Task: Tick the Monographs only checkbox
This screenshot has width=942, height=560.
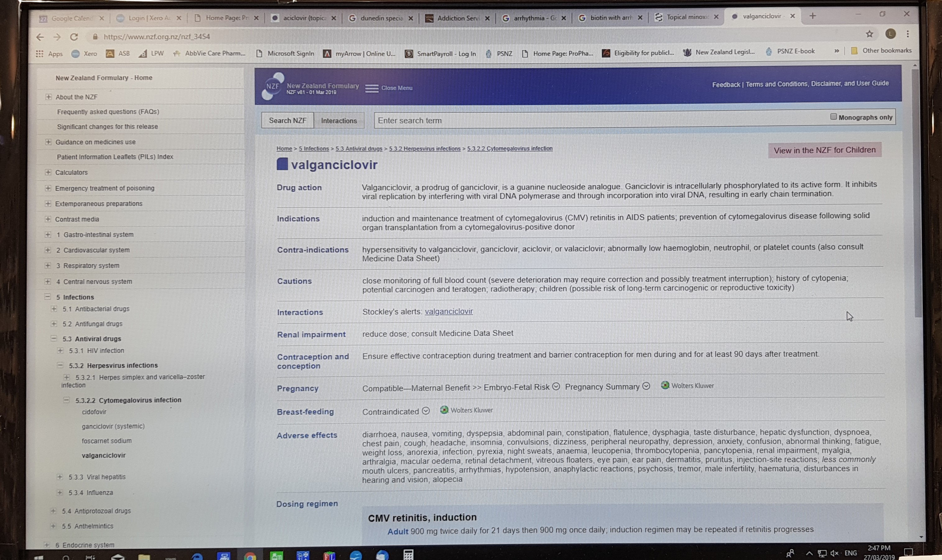Action: tap(833, 117)
